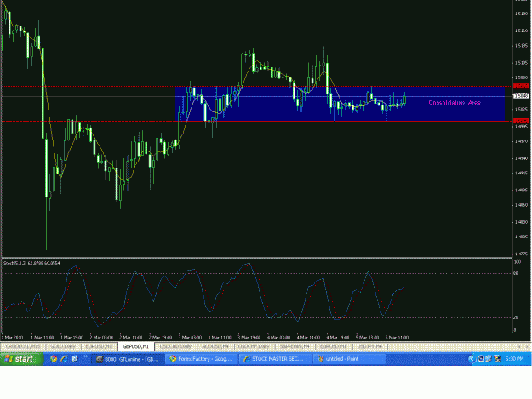Open the CRUDEOIL,M15 chart tab

[x=23, y=346]
